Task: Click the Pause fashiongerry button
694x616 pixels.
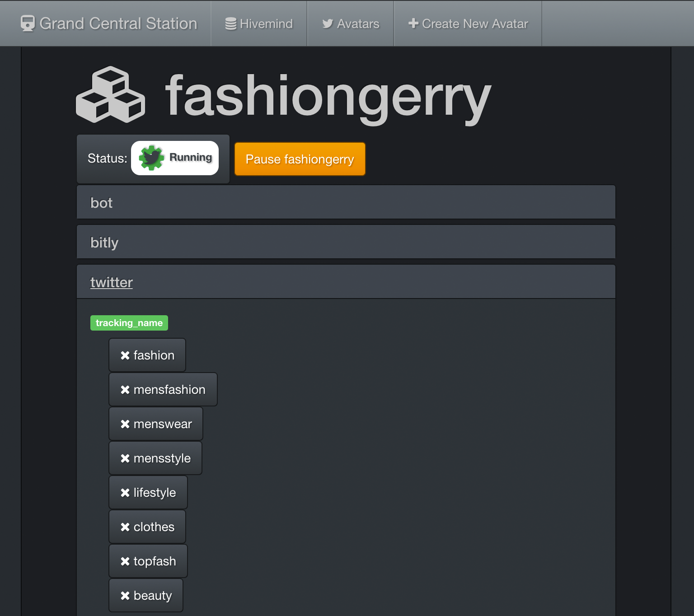Action: point(300,159)
